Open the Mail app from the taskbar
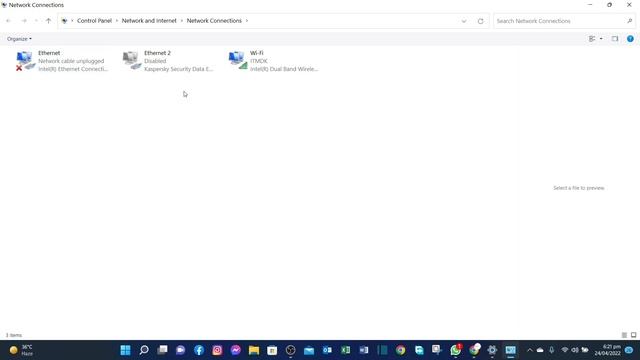Viewport: 640px width, 360px height. tap(309, 350)
